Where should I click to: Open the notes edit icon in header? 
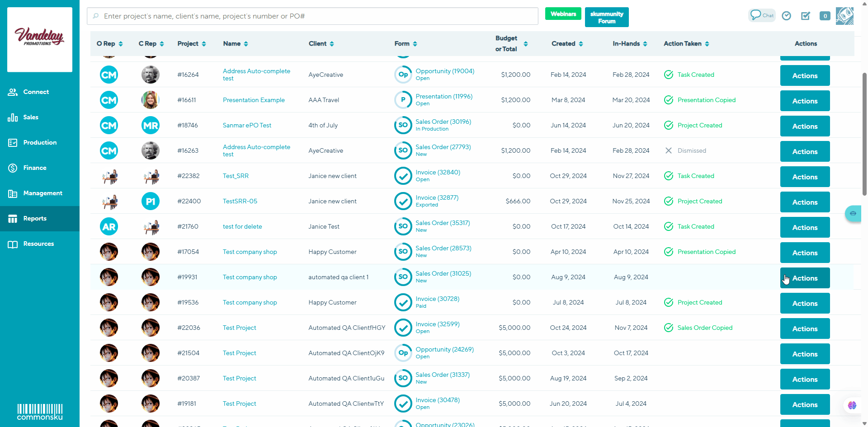click(806, 16)
